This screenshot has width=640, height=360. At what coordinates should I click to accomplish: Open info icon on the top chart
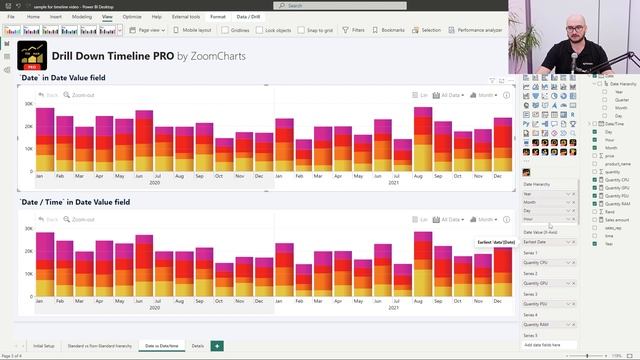[x=507, y=95]
